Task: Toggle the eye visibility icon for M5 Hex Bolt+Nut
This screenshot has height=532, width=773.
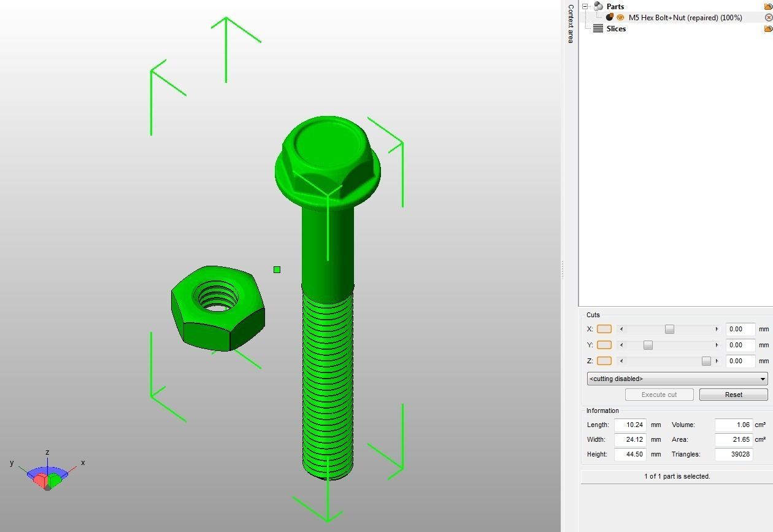Action: pyautogui.click(x=620, y=17)
